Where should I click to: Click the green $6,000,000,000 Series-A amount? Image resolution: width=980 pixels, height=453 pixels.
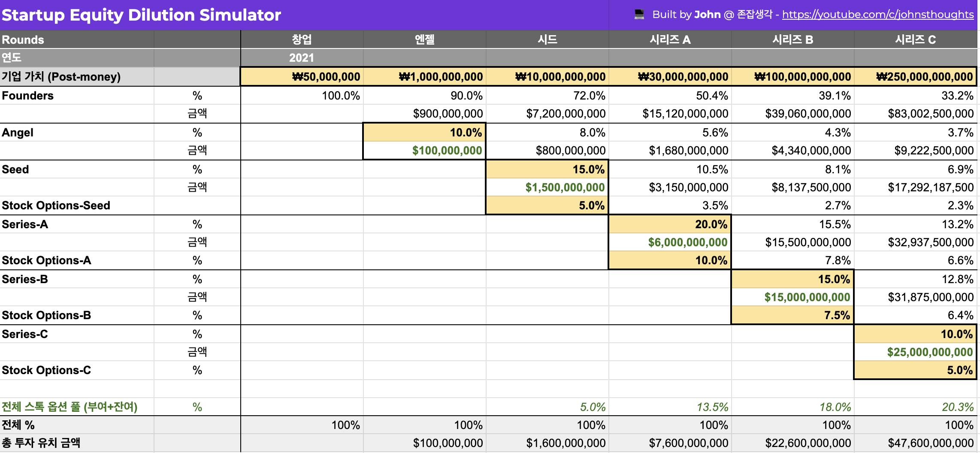[x=687, y=242]
